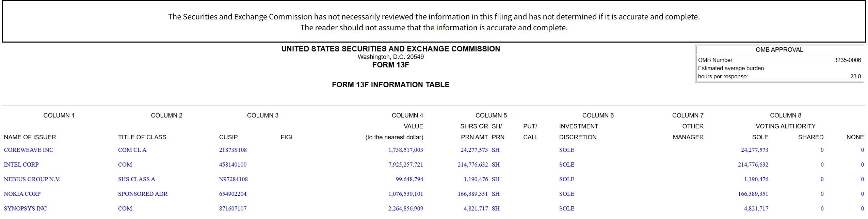Image resolution: width=868 pixels, height=219 pixels.
Task: Click the SPONSORED ADR class title
Action: (x=143, y=194)
